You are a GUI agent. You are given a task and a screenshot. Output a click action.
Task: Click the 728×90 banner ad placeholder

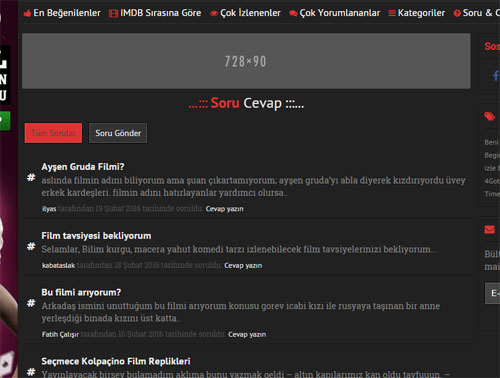[x=246, y=61]
